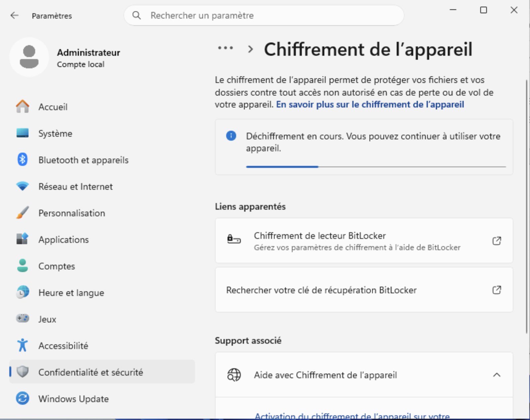
Task: Click the recovery key external link icon
Action: (497, 290)
